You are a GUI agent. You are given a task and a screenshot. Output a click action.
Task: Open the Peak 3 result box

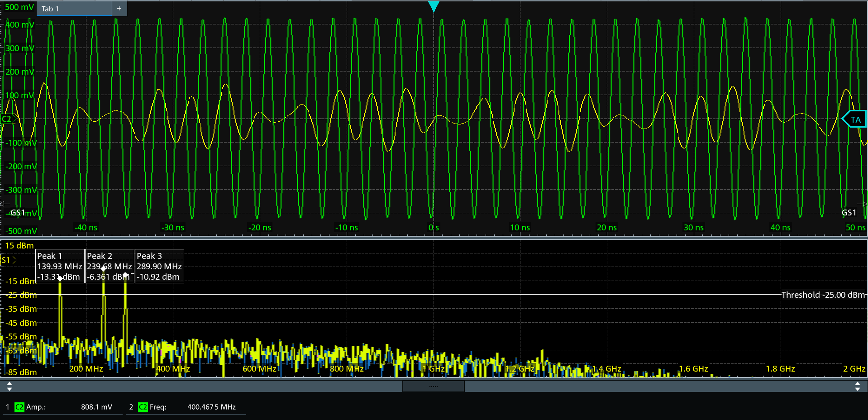coord(159,266)
